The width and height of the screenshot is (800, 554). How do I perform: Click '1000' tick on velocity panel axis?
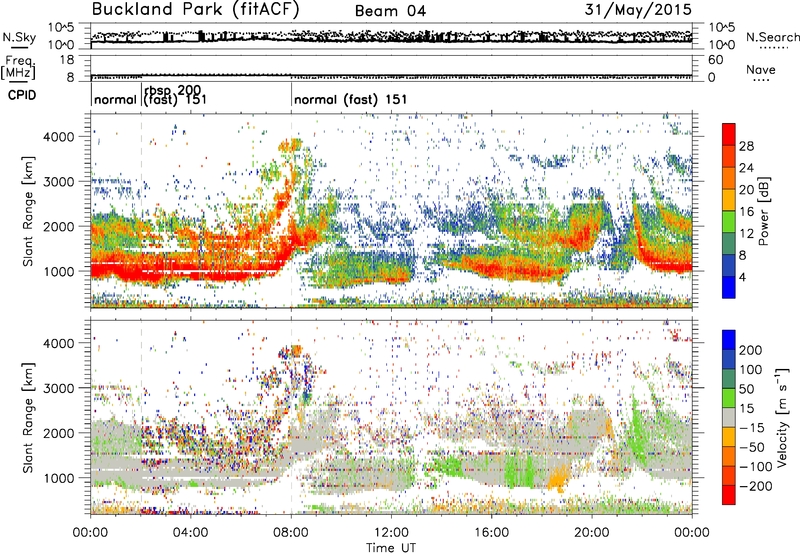click(58, 477)
